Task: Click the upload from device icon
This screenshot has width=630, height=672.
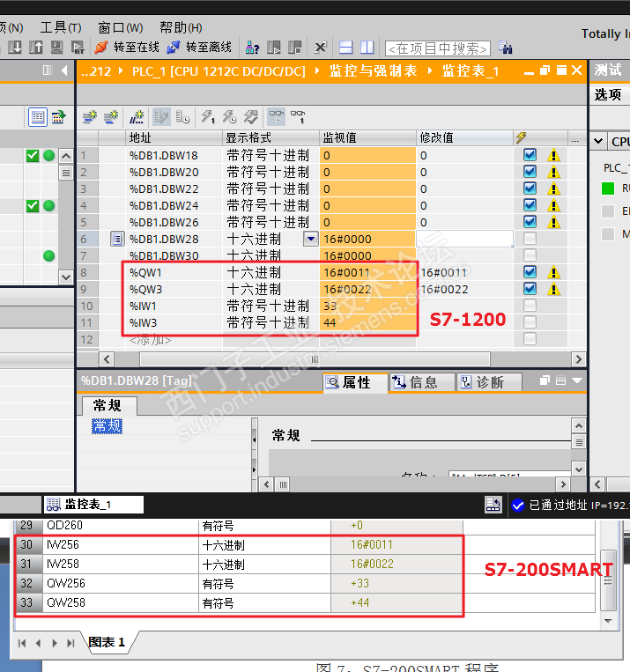Action: 35,48
